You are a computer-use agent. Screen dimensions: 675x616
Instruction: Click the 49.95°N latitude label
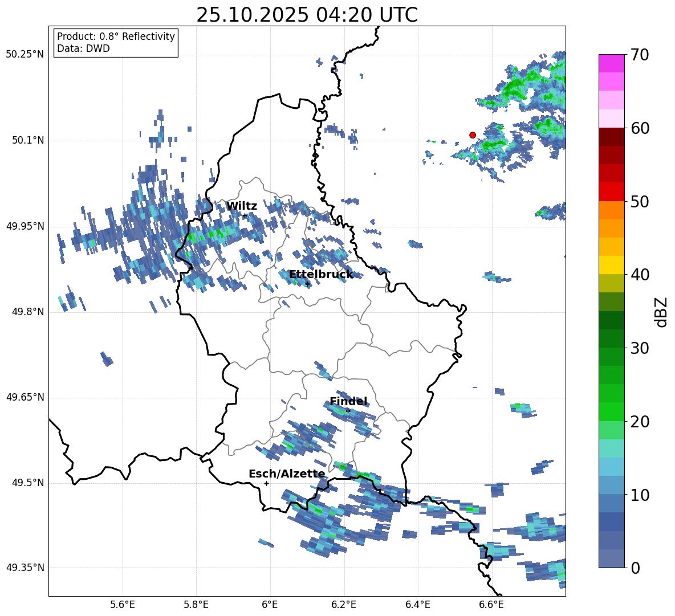(x=25, y=226)
